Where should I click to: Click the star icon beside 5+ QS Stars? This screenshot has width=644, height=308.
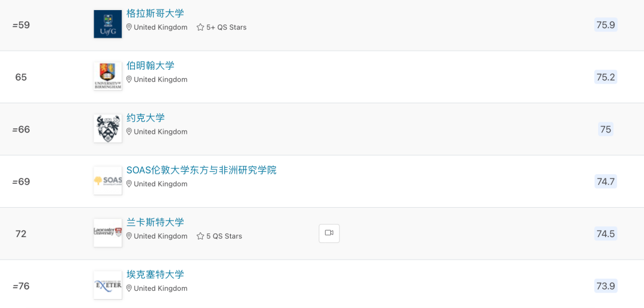[x=200, y=27]
